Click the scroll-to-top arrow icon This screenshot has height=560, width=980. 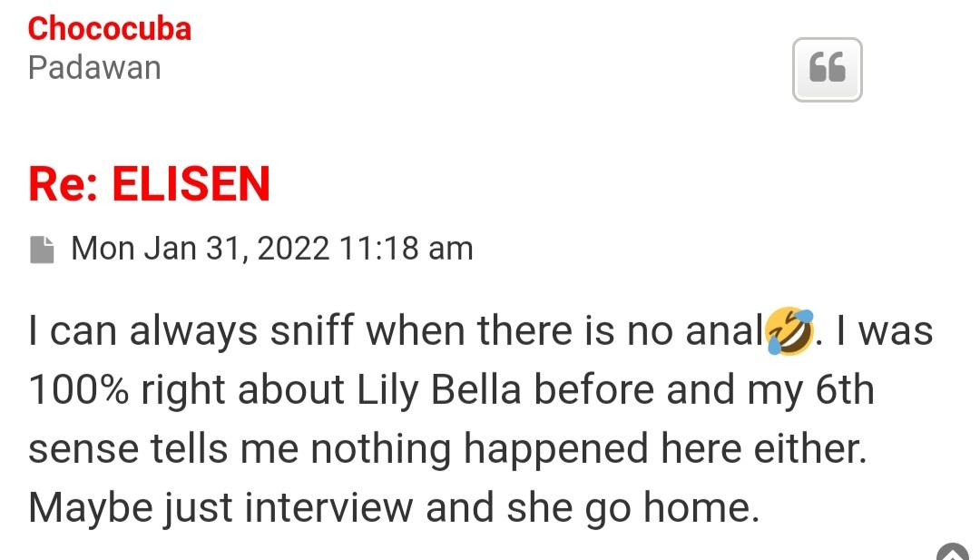coord(952,553)
